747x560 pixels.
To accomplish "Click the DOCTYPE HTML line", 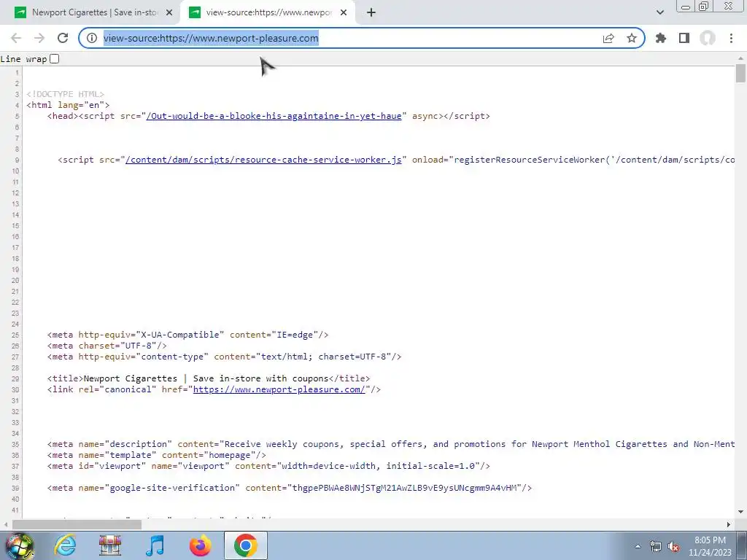I will coord(65,94).
